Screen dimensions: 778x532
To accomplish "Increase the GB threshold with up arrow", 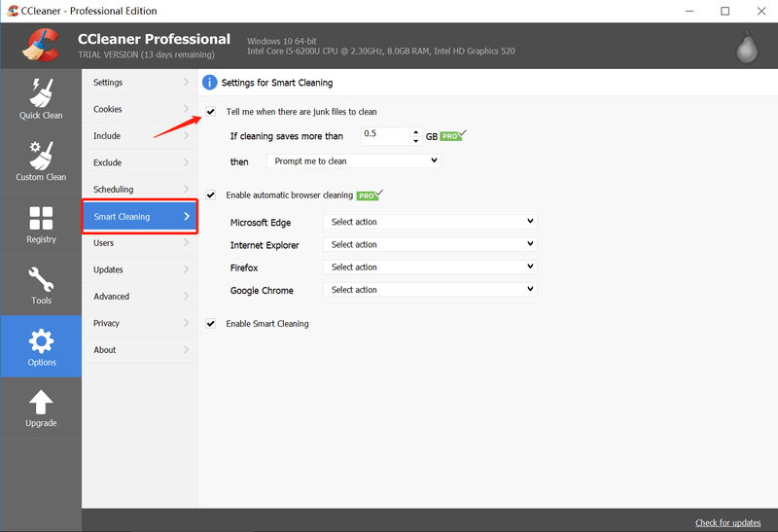I will (416, 132).
